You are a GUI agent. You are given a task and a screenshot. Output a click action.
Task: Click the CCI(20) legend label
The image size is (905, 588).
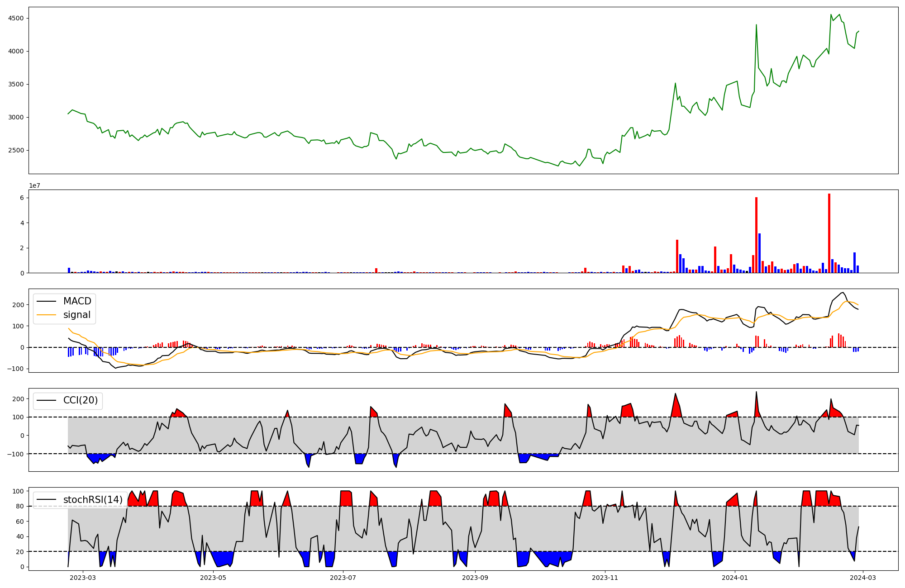click(80, 401)
